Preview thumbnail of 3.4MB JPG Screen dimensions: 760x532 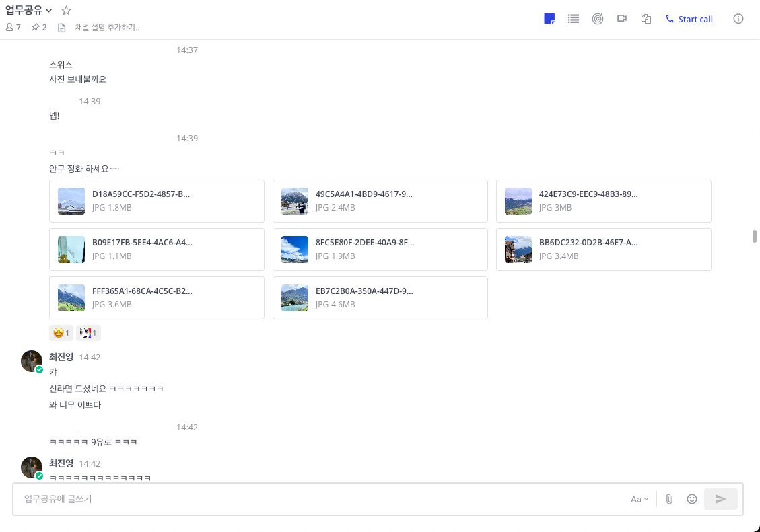click(518, 250)
